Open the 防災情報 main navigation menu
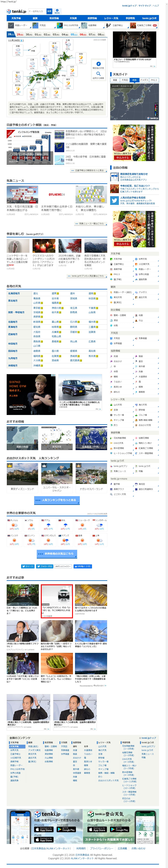This screenshot has height=868, width=168. coord(54,18)
